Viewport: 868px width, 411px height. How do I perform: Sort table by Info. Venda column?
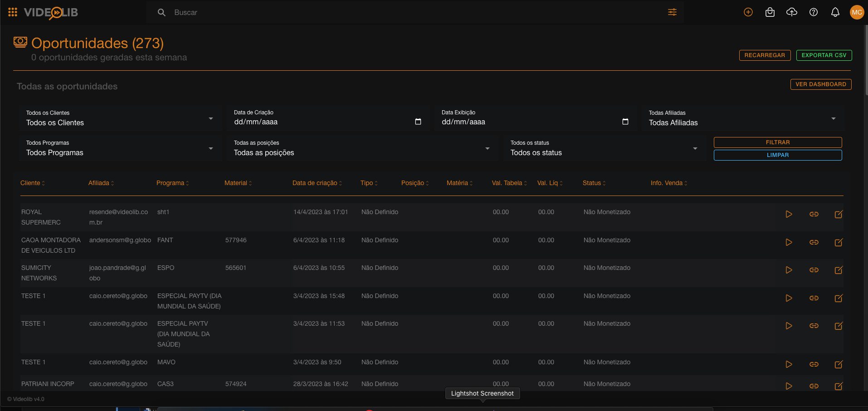pos(669,183)
